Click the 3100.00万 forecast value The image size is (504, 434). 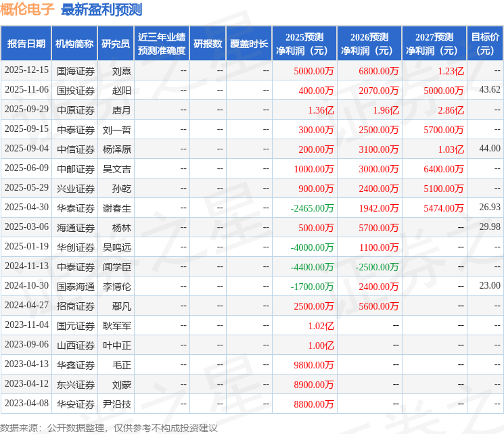(x=379, y=149)
